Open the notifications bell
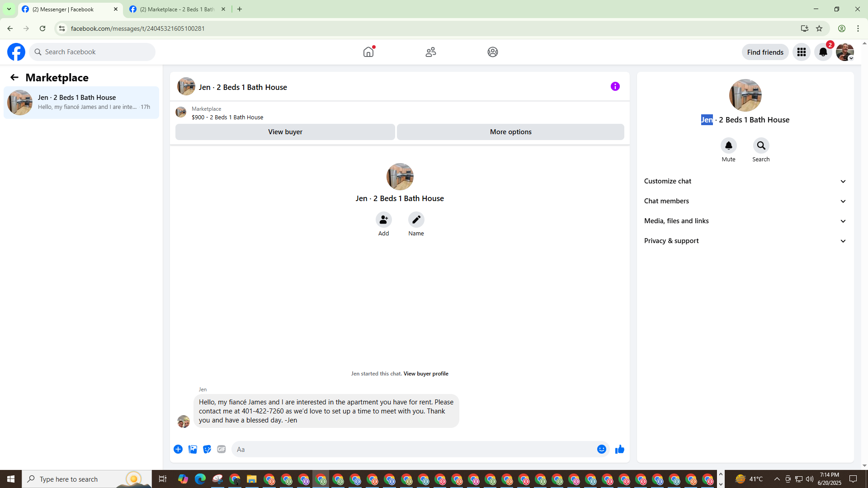 pos(823,52)
